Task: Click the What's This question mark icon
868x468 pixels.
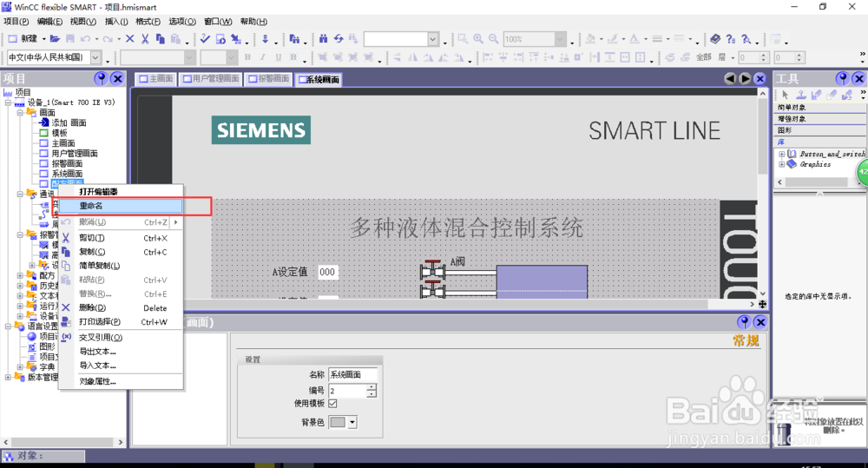Action: [731, 39]
